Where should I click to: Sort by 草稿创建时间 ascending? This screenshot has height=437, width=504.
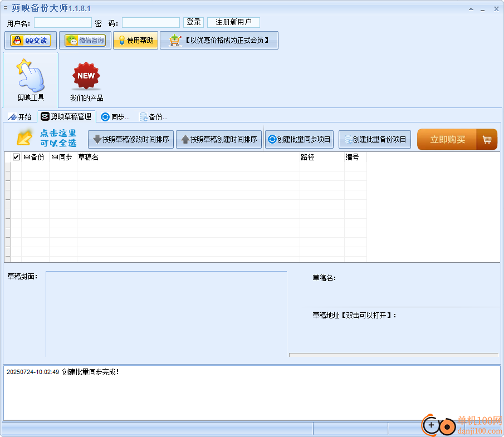tap(219, 140)
